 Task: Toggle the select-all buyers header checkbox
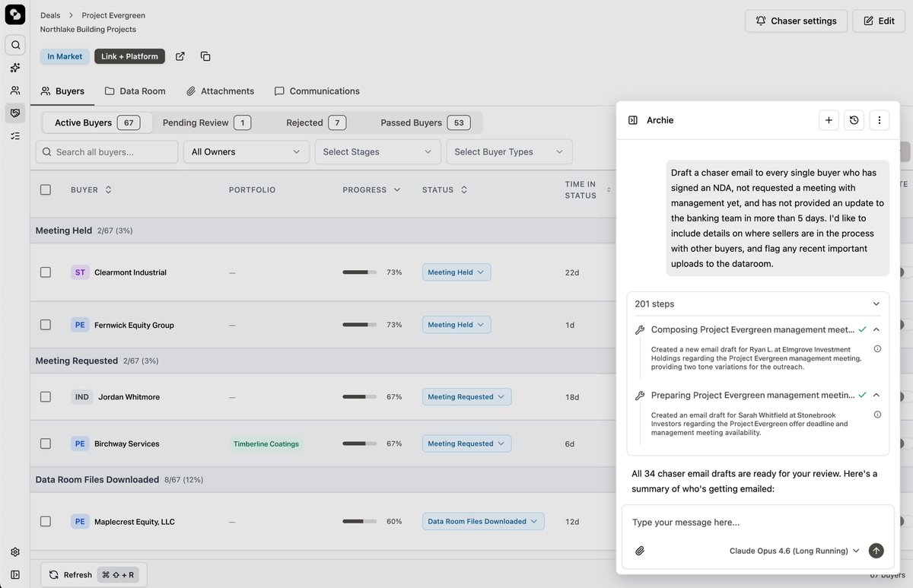46,189
